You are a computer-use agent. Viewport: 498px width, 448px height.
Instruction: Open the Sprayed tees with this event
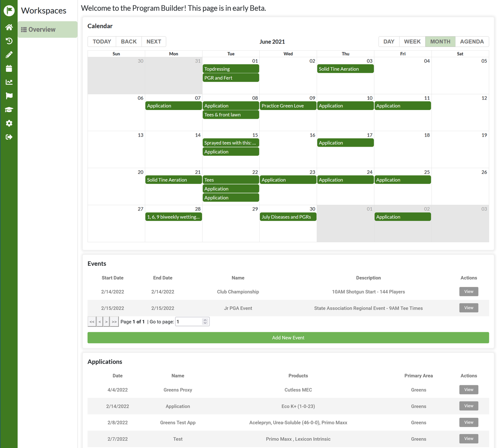pyautogui.click(x=231, y=143)
